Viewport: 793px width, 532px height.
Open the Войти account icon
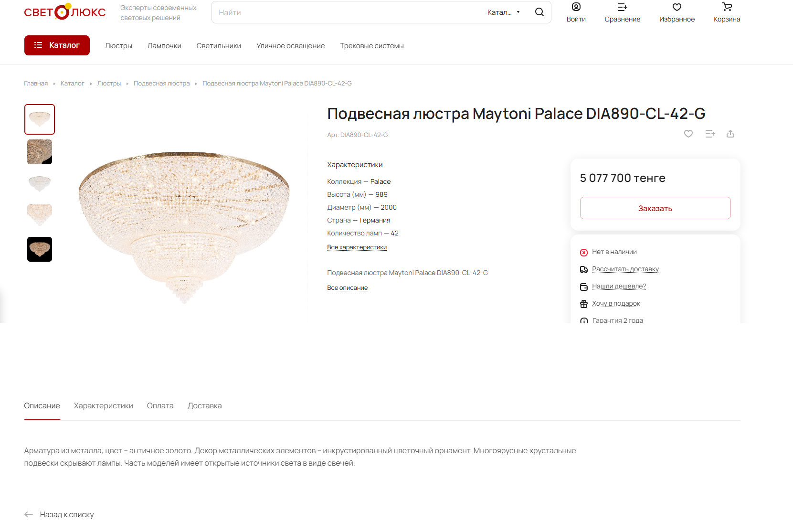(x=576, y=7)
